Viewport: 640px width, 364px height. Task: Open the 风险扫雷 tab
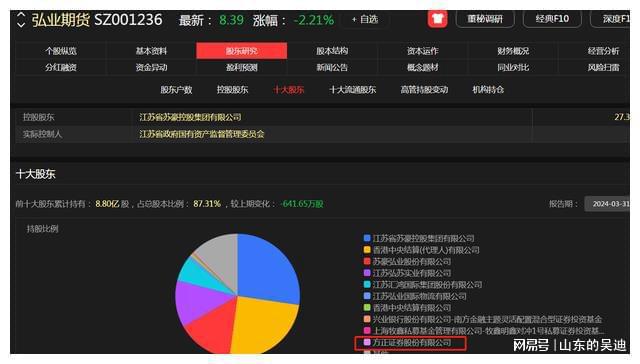603,67
